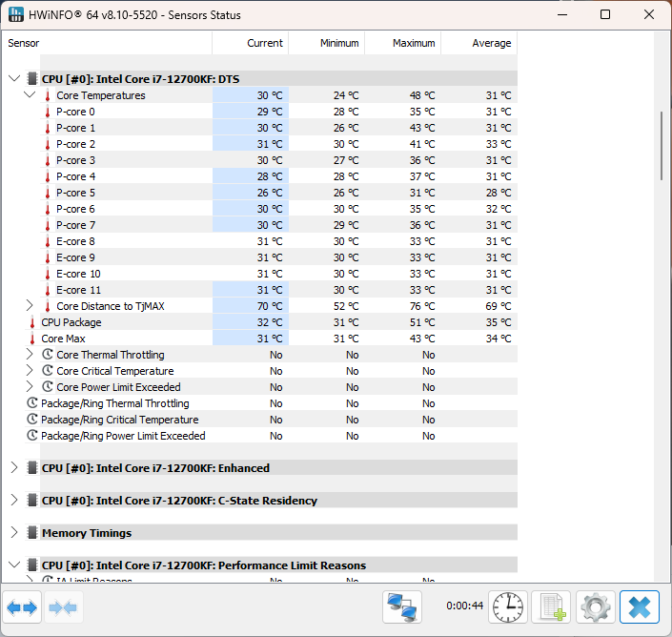The image size is (672, 637).
Task: Click chip icon beside Memory Timings
Action: [x=31, y=533]
